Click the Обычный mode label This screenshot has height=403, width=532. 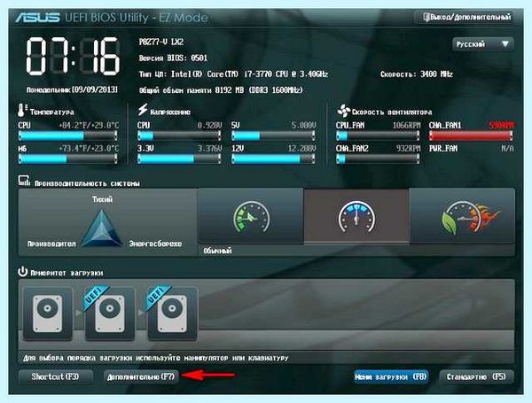[217, 251]
